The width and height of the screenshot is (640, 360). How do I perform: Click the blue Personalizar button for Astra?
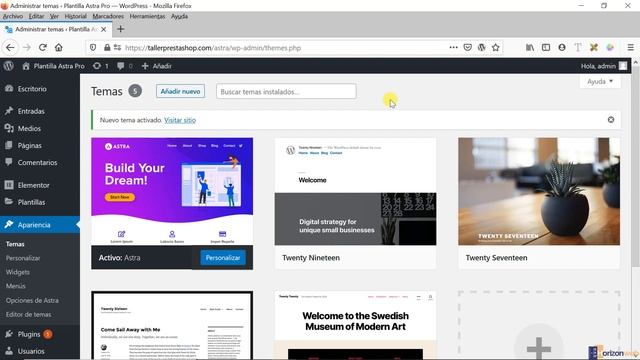coord(223,258)
